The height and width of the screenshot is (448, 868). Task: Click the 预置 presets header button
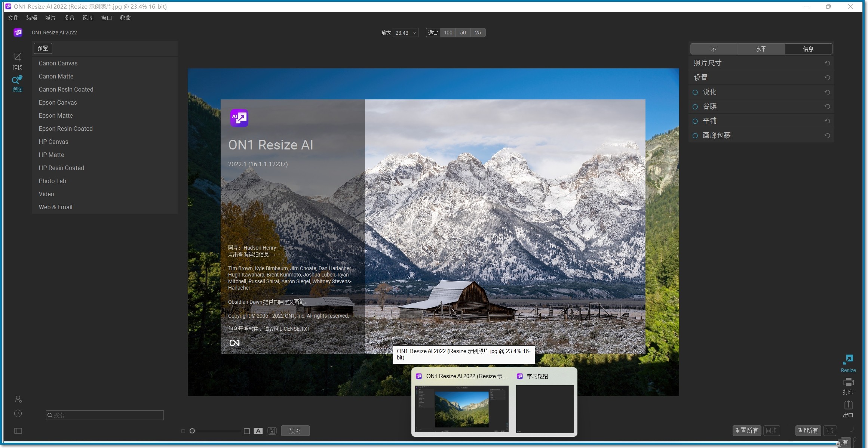coord(43,49)
